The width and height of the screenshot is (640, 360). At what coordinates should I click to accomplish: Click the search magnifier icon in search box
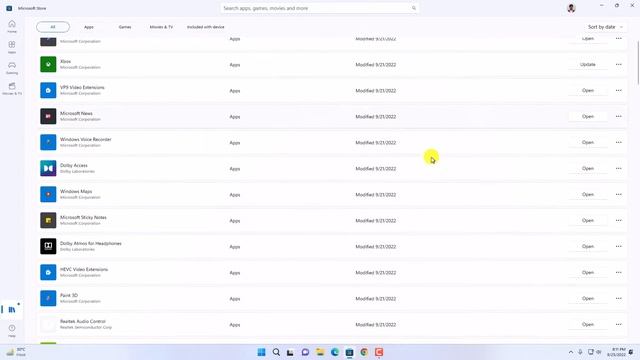point(413,8)
